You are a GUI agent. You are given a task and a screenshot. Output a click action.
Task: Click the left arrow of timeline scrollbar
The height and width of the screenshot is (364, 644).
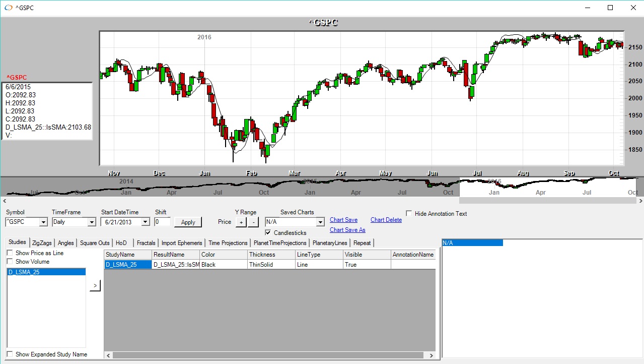point(4,201)
